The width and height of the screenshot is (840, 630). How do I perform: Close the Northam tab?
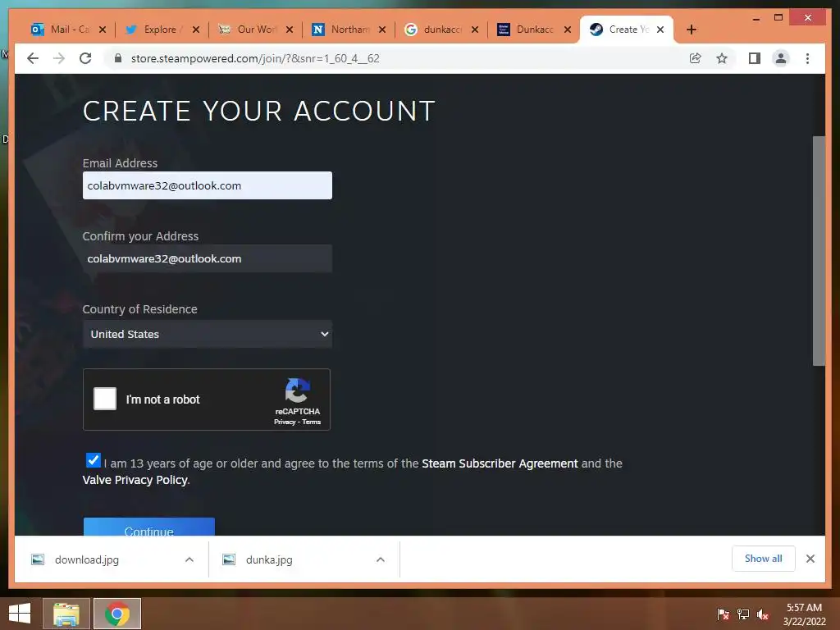point(382,30)
